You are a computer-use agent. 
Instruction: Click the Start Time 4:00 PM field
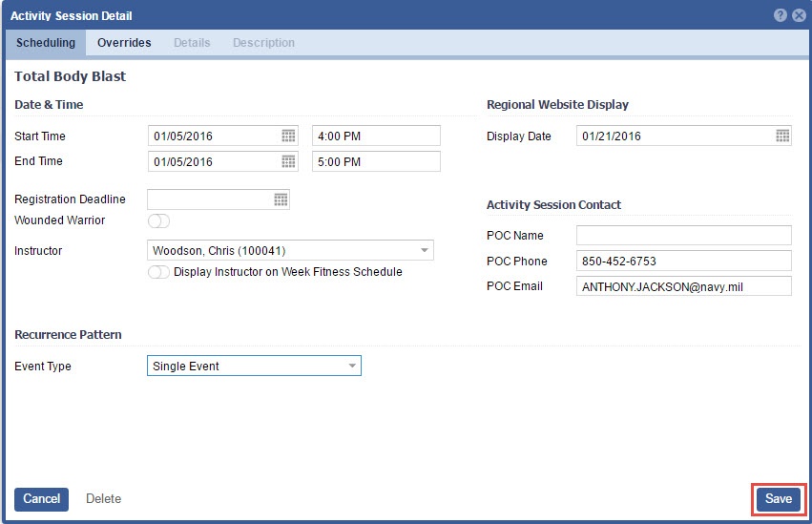(376, 136)
